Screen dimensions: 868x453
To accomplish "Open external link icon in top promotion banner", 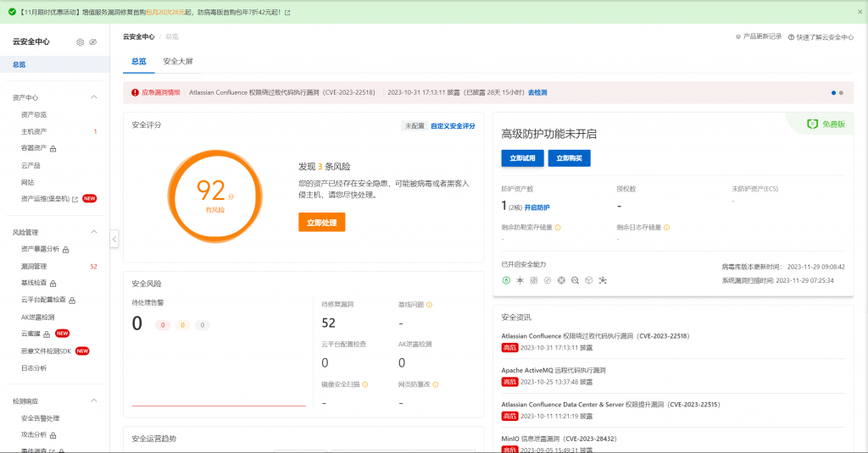I will [287, 13].
